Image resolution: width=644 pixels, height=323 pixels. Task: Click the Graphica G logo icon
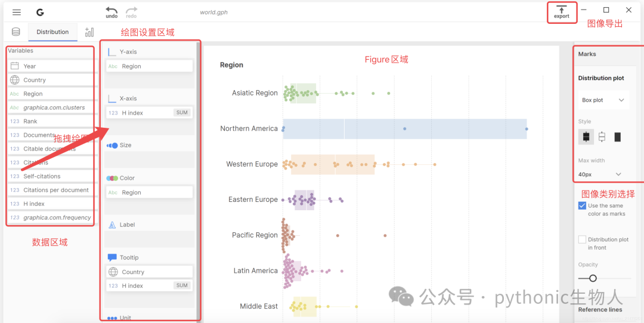click(40, 13)
